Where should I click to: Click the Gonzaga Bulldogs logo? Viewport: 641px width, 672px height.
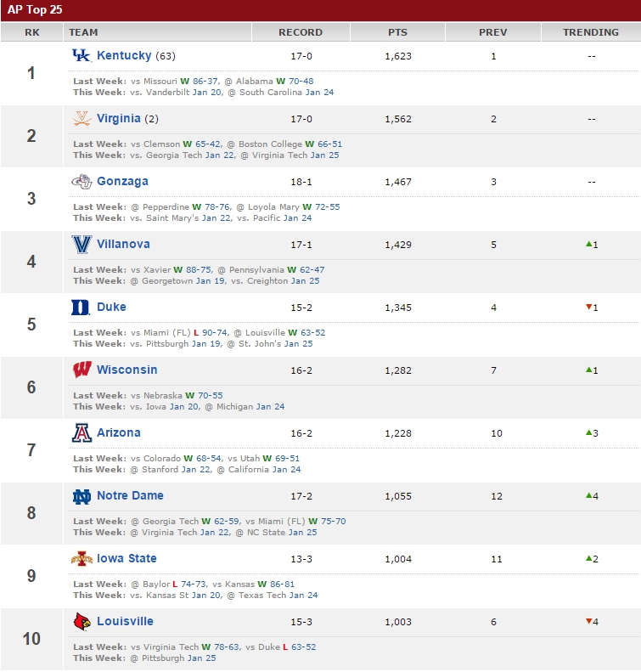[x=82, y=181]
